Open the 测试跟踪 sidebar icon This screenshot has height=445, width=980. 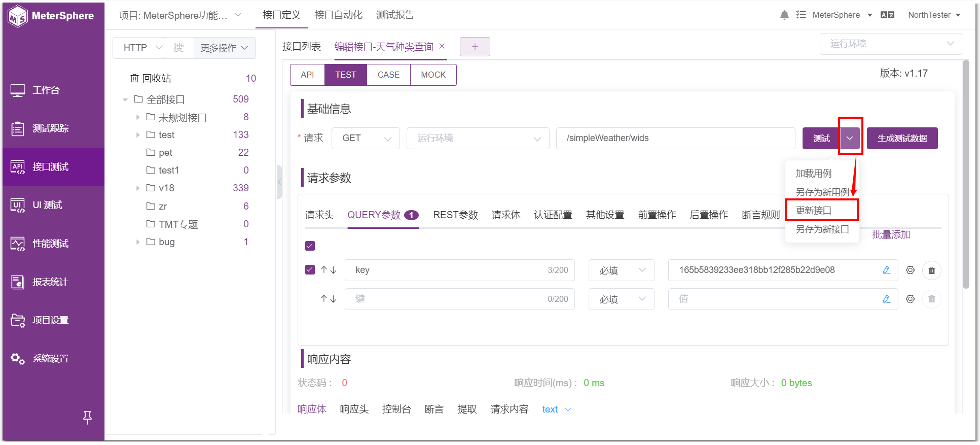coord(18,128)
